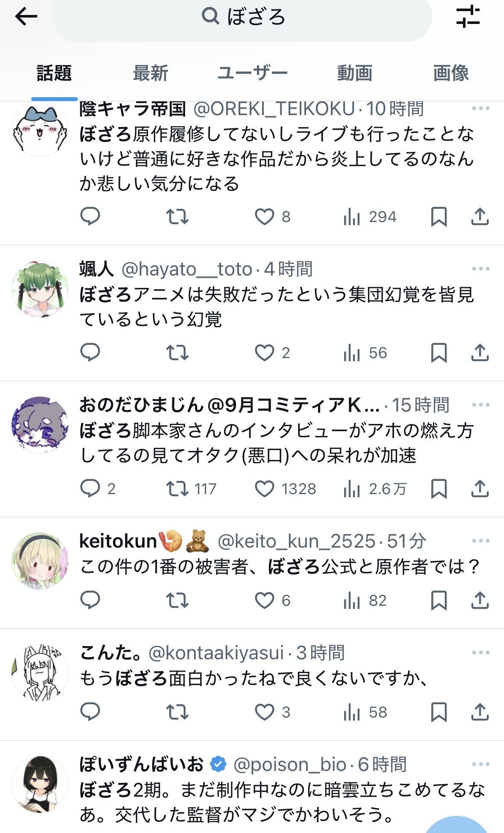Expand options menu for keitokun's post
This screenshot has height=833, width=504.
(480, 541)
